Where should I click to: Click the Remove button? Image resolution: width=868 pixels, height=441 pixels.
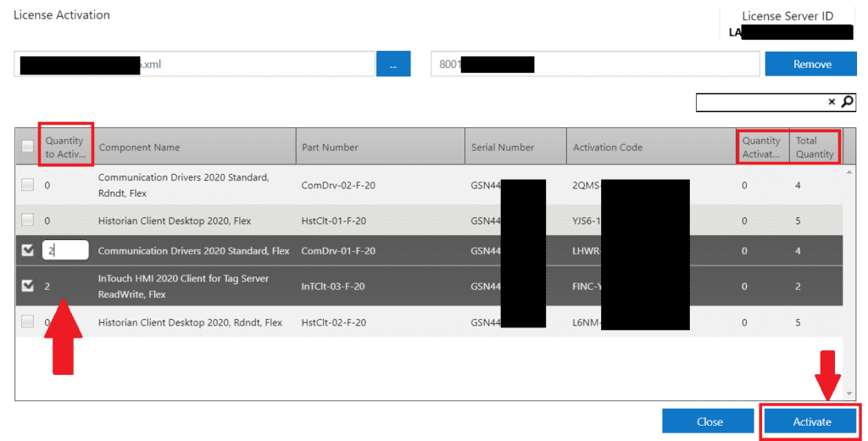pos(811,64)
